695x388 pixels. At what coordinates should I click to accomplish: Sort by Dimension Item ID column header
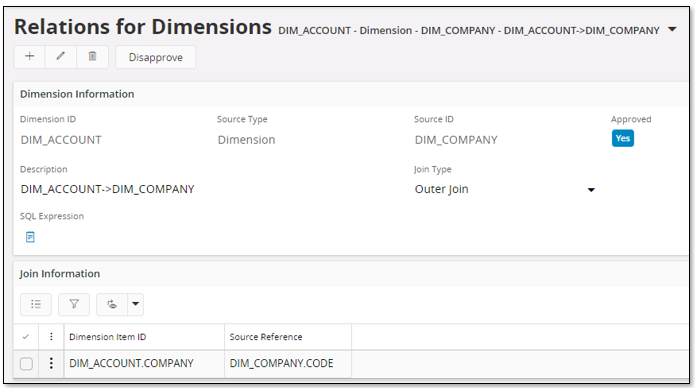108,337
